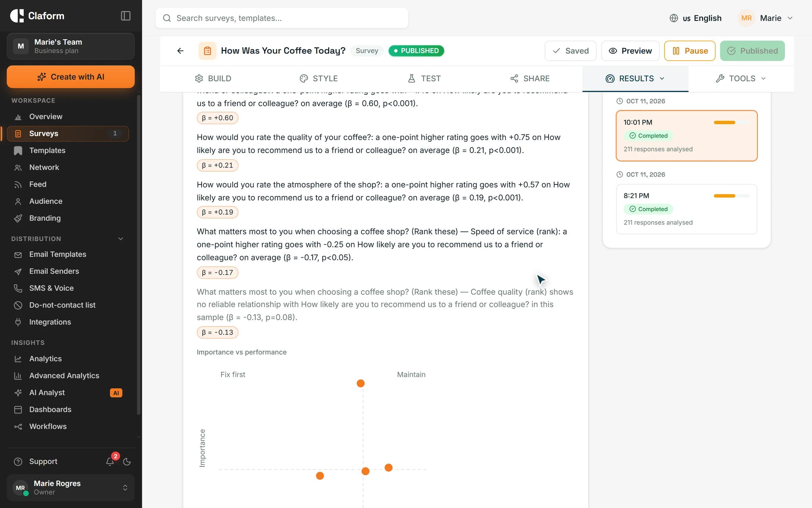This screenshot has width=812, height=508.
Task: Select the 10:01 PM analysis run
Action: point(686,136)
